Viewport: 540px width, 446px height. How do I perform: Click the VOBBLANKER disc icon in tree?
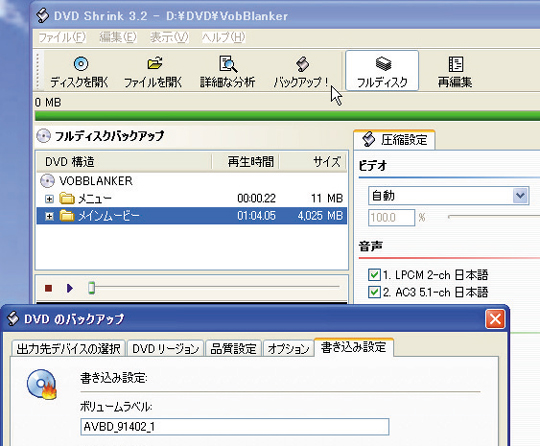(47, 180)
